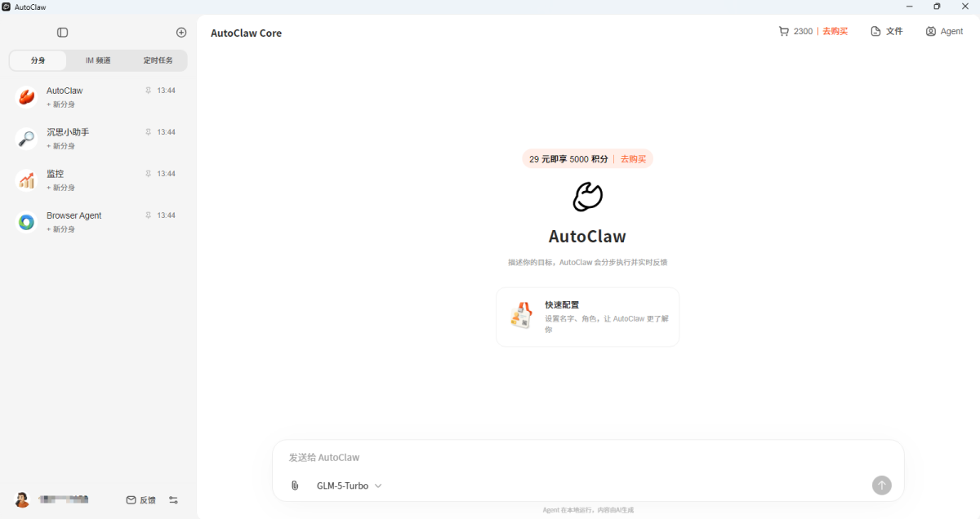The height and width of the screenshot is (519, 980).
Task: Add 新分身 under the 监控 agent
Action: coord(61,188)
